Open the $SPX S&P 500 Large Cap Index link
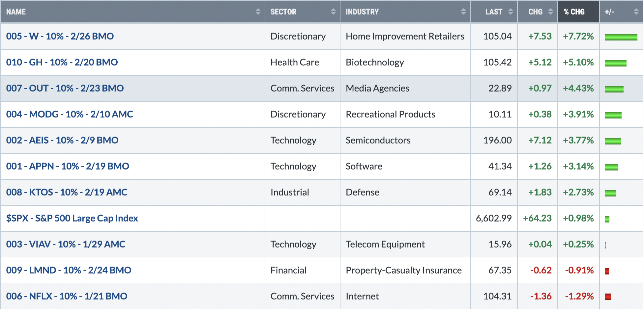Screen dimensions: 644x310 (x=72, y=218)
